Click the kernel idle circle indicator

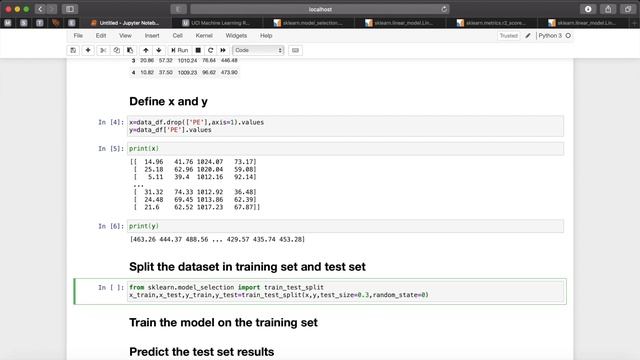point(568,36)
